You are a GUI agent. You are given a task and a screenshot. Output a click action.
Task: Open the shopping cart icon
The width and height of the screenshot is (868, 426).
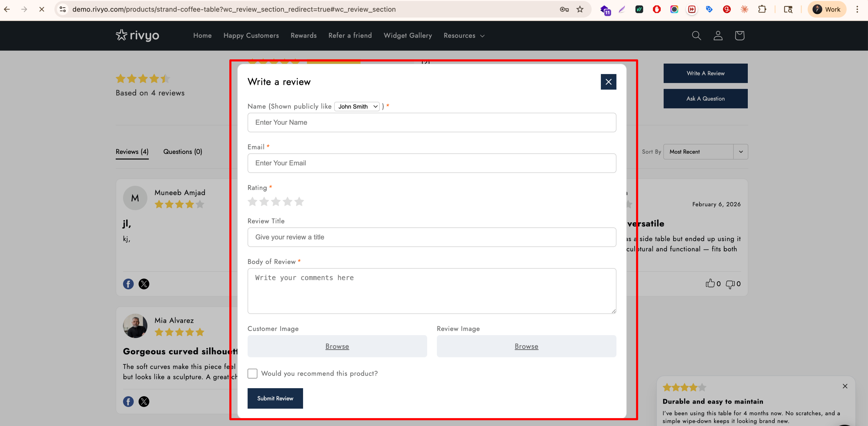click(739, 35)
